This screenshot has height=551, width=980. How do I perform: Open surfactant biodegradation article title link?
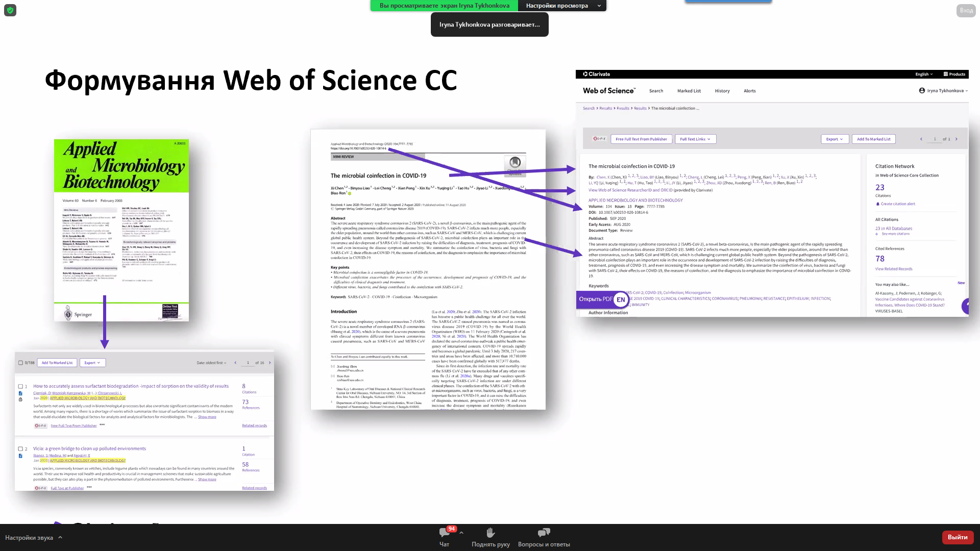pos(131,386)
